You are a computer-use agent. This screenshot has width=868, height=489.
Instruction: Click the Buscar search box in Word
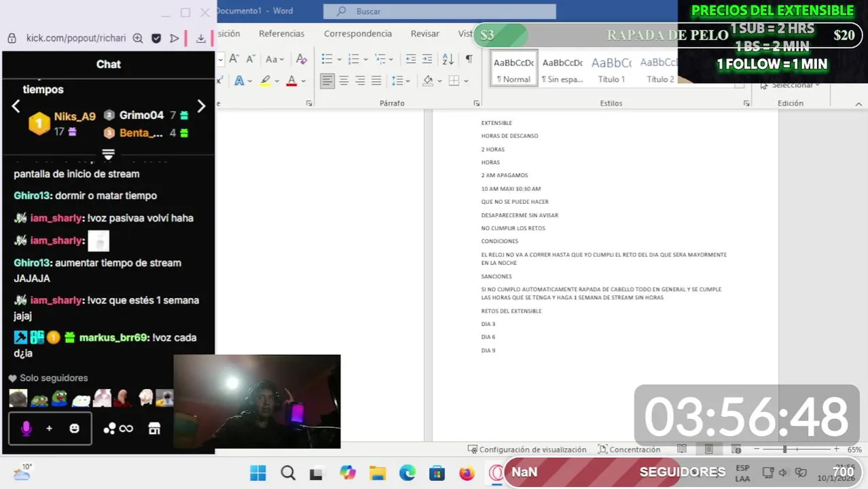point(439,12)
